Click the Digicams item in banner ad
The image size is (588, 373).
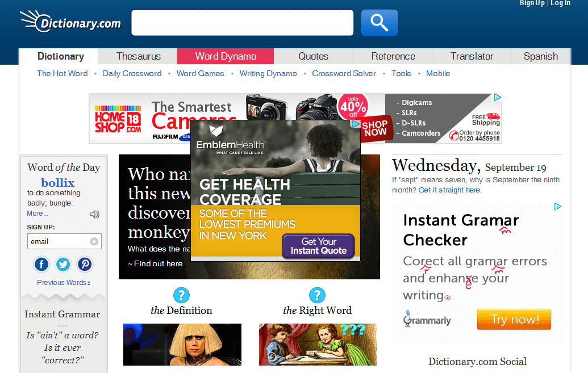click(x=414, y=103)
